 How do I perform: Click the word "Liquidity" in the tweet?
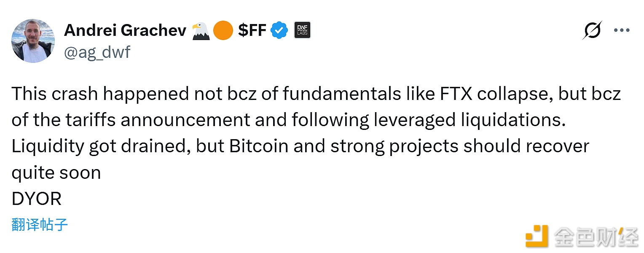(x=47, y=146)
